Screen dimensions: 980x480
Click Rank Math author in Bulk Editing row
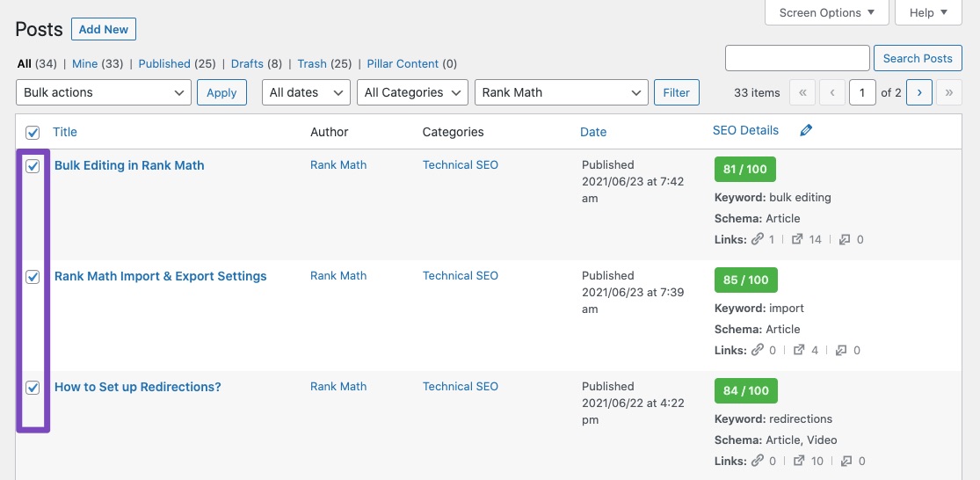(x=338, y=165)
